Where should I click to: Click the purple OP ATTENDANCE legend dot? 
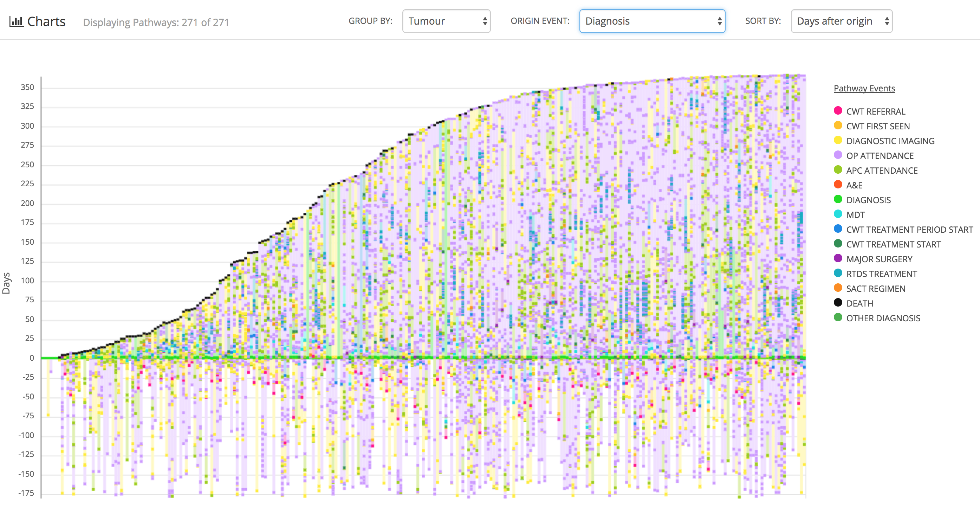pyautogui.click(x=838, y=155)
